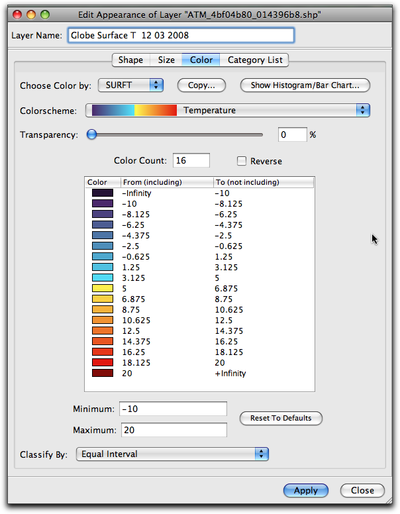This screenshot has height=514, width=400.
Task: Expand the Temperature colorscheme dropdown
Action: tap(228, 110)
